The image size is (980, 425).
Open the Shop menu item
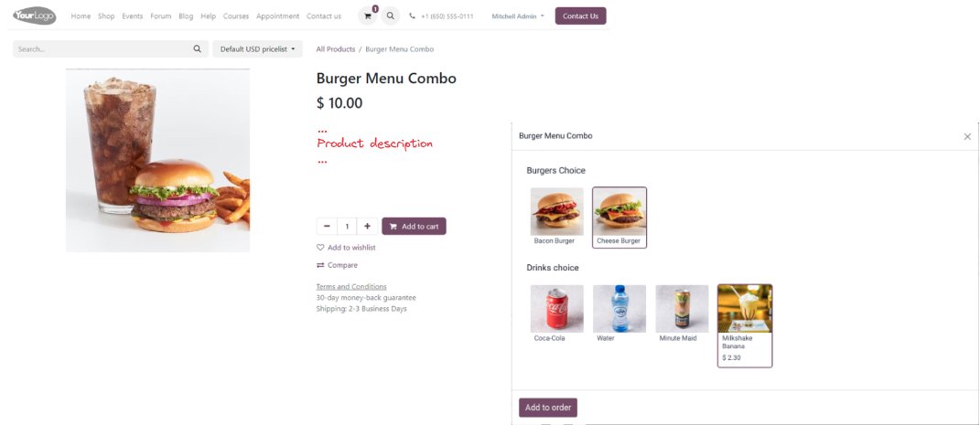(x=106, y=16)
